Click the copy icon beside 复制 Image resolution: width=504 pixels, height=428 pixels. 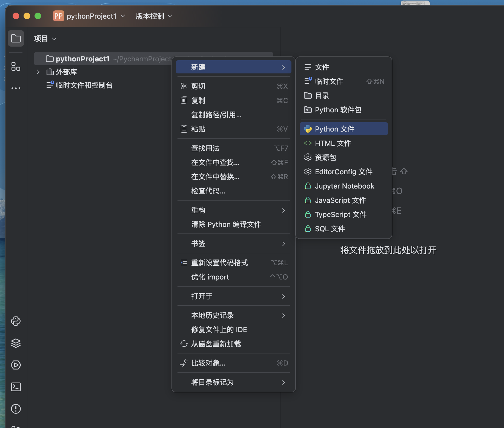[184, 101]
